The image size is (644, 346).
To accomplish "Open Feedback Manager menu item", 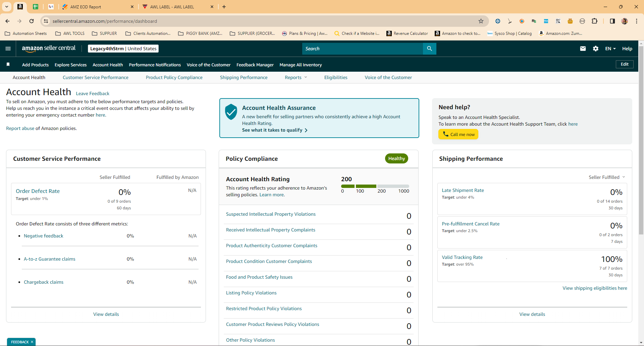I will coord(255,65).
